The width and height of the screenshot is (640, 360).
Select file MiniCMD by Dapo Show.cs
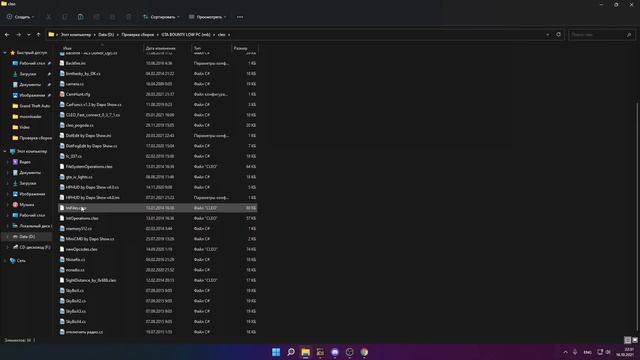click(158, 239)
